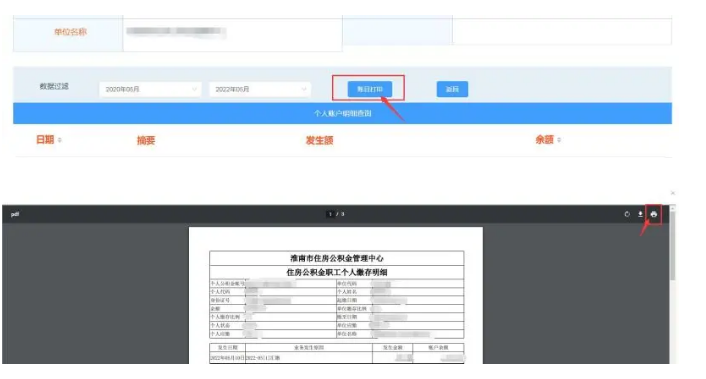Screen dimensions: 706x379
Task: Expand the start date chevron arrow
Action: pyautogui.click(x=194, y=89)
